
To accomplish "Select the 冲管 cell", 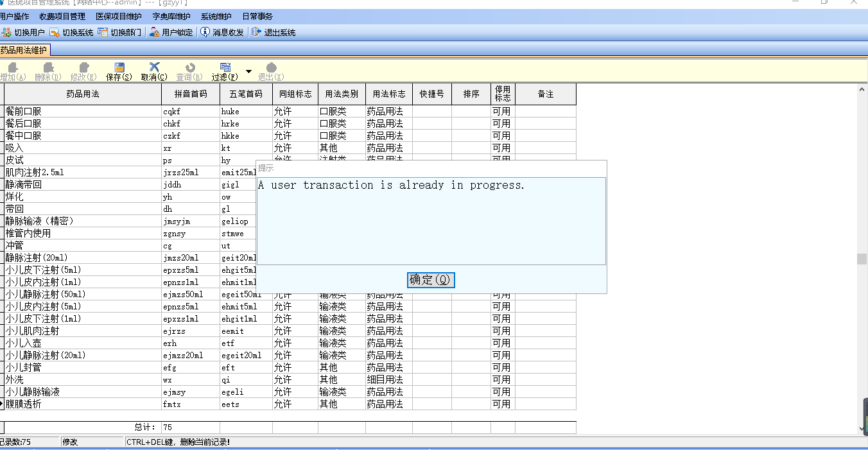I will click(83, 246).
